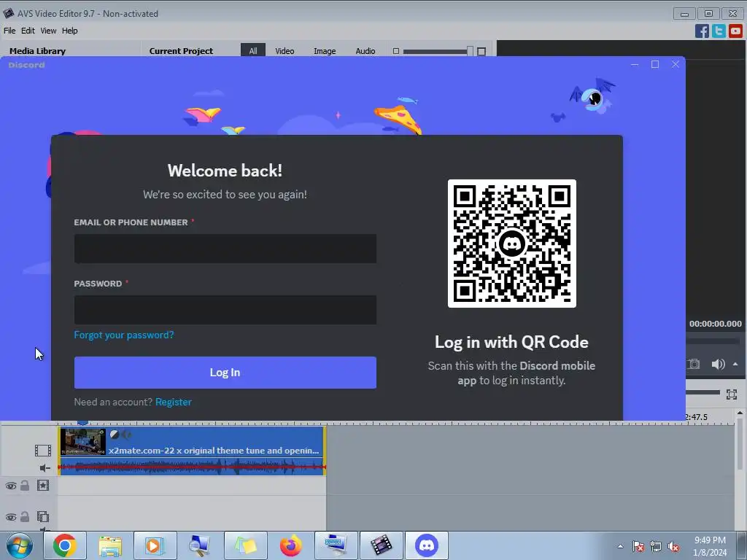Click the video effects track star icon
The image size is (747, 560).
(43, 485)
